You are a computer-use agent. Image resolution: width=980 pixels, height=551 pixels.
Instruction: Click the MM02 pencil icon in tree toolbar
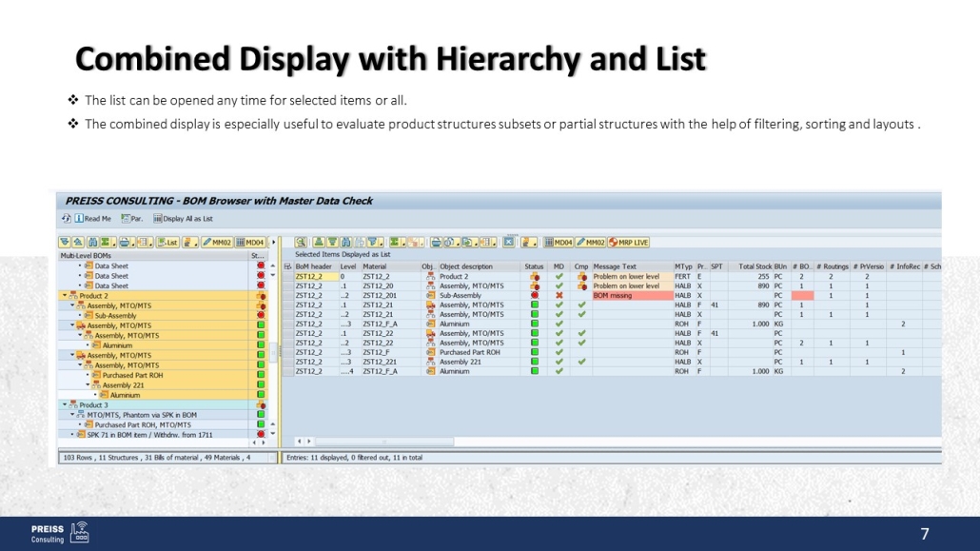(218, 243)
